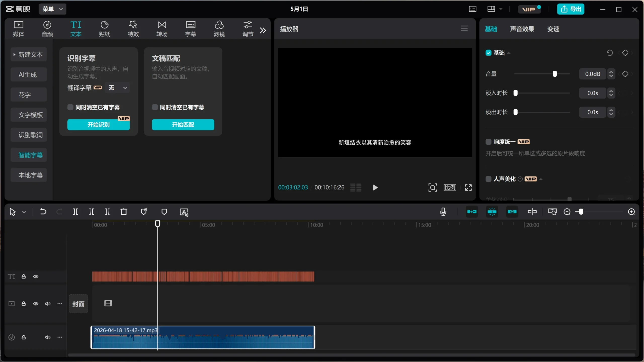This screenshot has height=362, width=644.
Task: Open the layout dropdown arrow in title bar
Action: click(x=501, y=9)
